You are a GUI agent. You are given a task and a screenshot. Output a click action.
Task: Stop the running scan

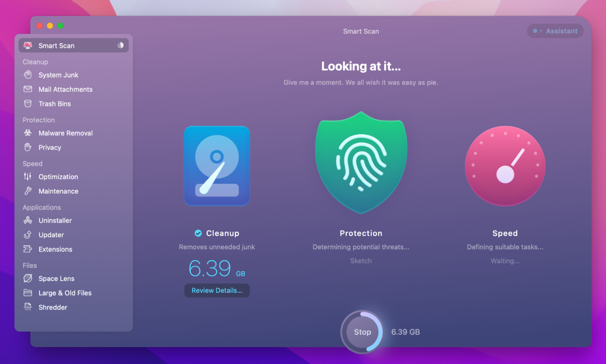(x=362, y=332)
